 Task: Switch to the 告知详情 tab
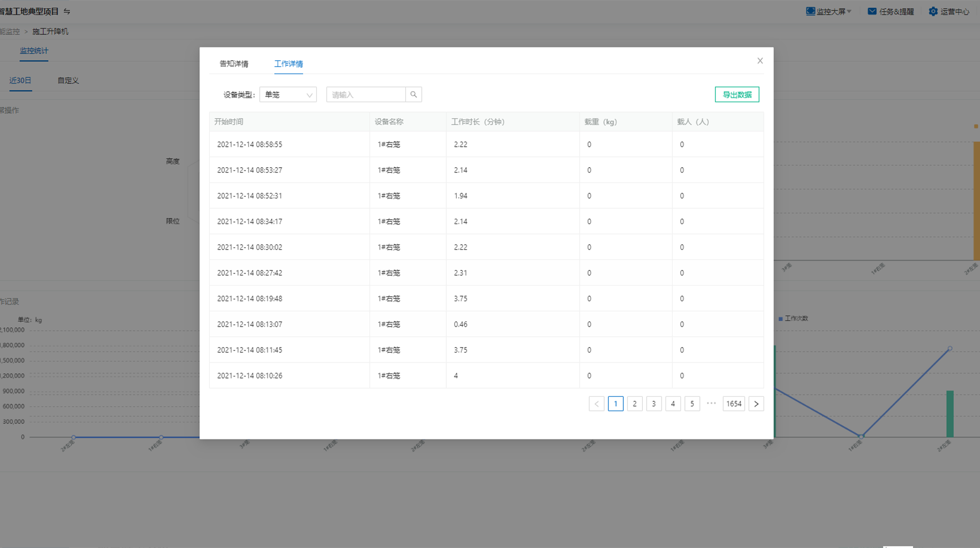234,64
